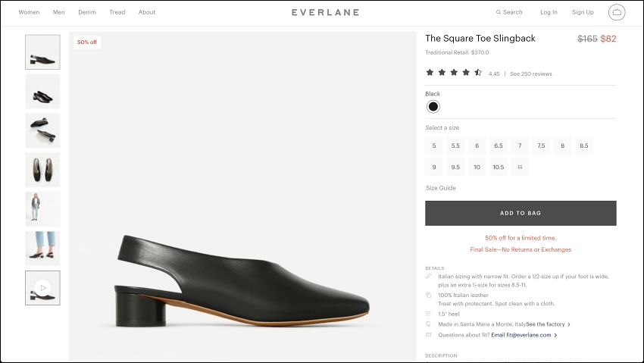Click the first rating star

pyautogui.click(x=430, y=73)
